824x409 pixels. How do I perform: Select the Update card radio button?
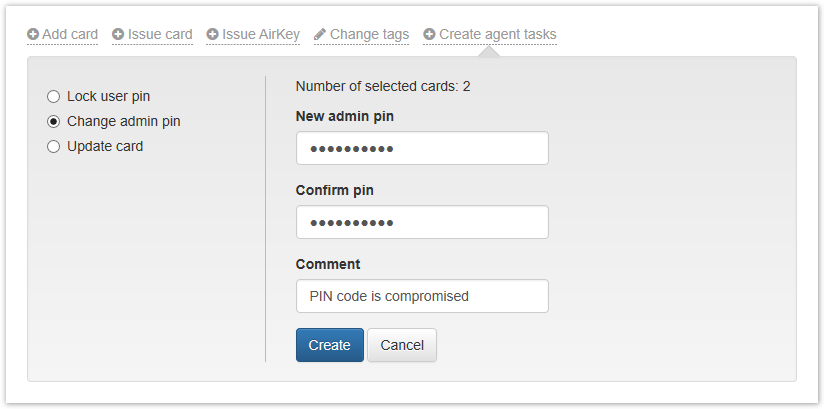[54, 146]
